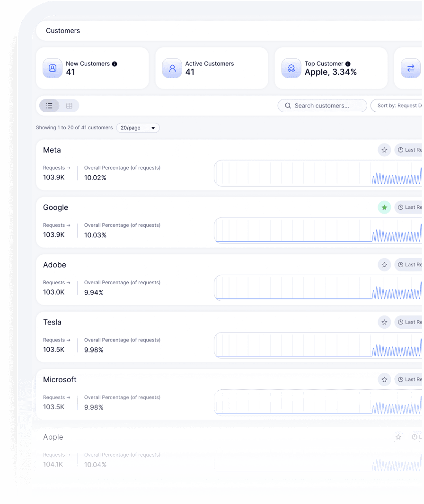The image size is (424, 504).
Task: Click Adobe's request activity chart
Action: point(318,288)
